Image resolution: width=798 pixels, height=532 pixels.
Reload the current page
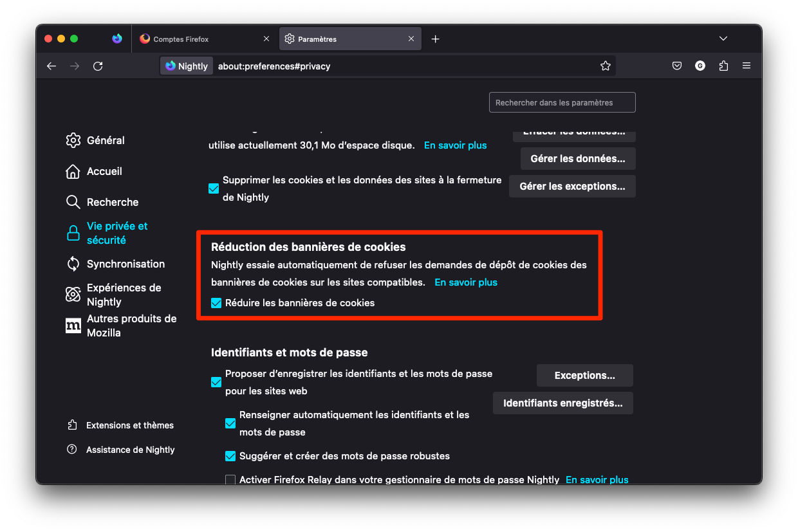pyautogui.click(x=98, y=66)
